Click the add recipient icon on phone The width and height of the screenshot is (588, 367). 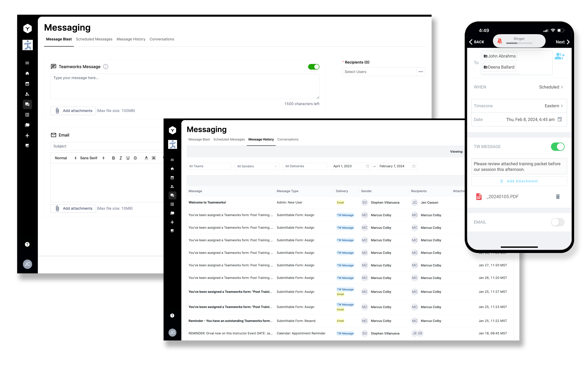tap(559, 56)
